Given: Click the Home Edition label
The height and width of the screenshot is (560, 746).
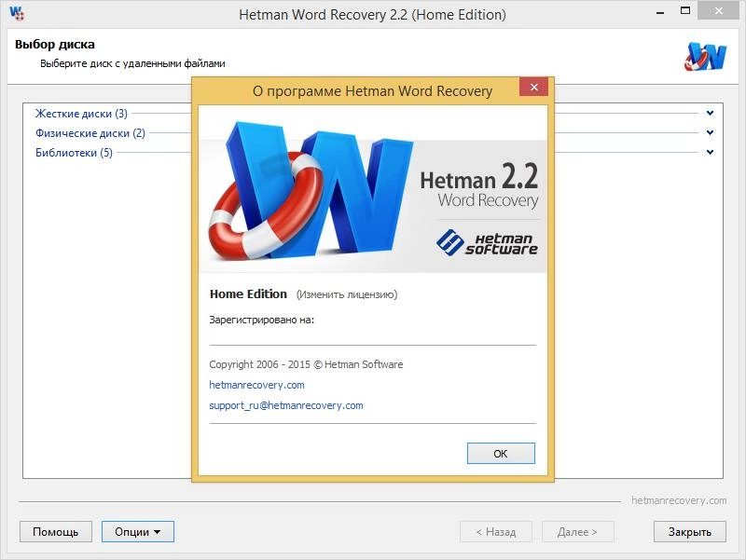Looking at the screenshot, I should point(248,294).
